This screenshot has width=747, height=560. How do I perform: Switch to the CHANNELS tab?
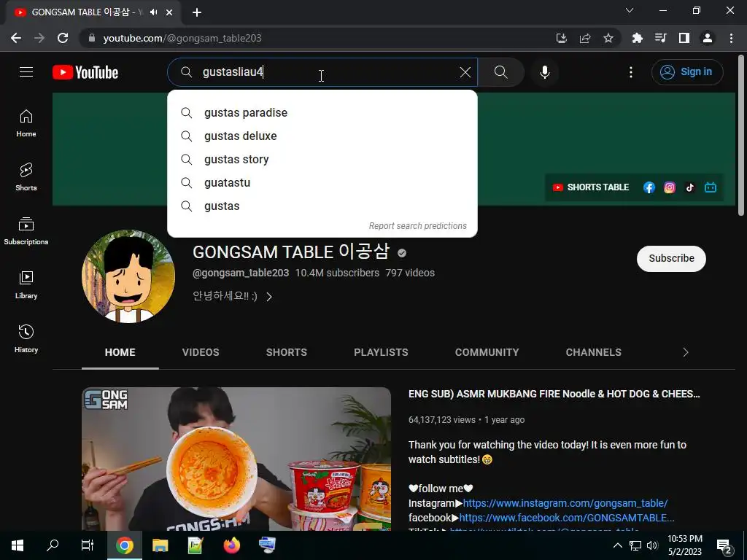pos(593,352)
